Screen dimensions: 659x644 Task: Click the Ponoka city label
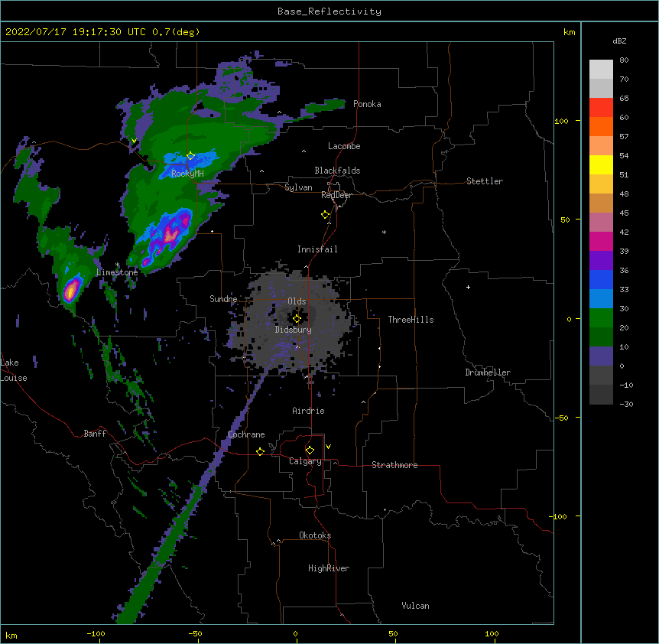point(367,104)
